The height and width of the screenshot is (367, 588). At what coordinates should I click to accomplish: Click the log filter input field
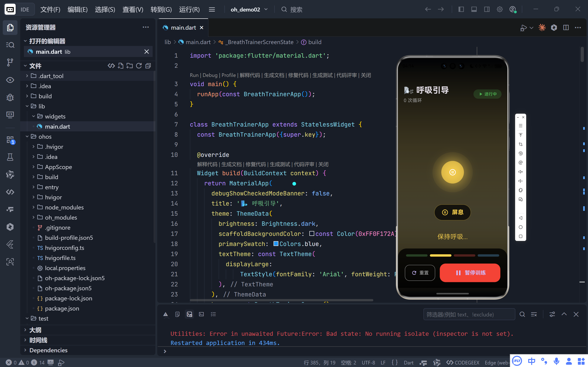click(x=469, y=314)
